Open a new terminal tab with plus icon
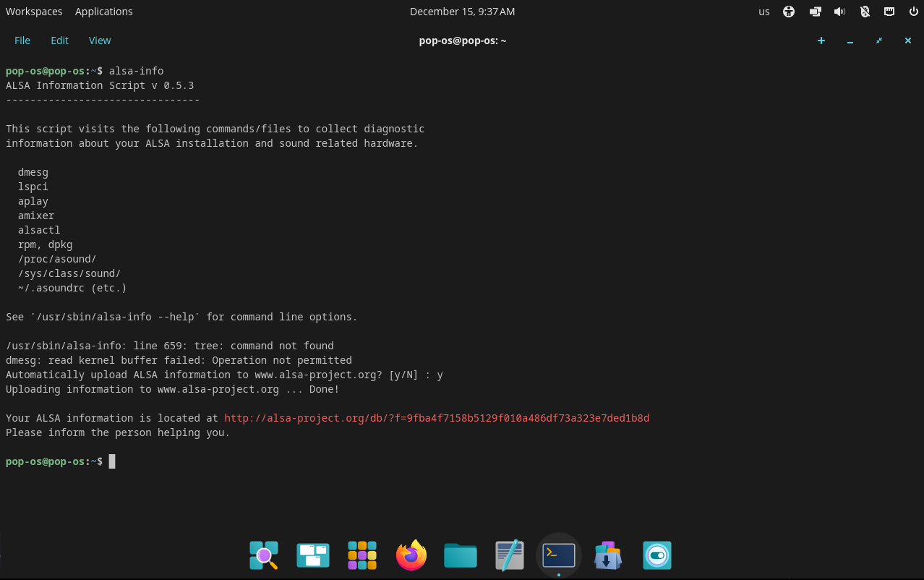 (x=821, y=40)
